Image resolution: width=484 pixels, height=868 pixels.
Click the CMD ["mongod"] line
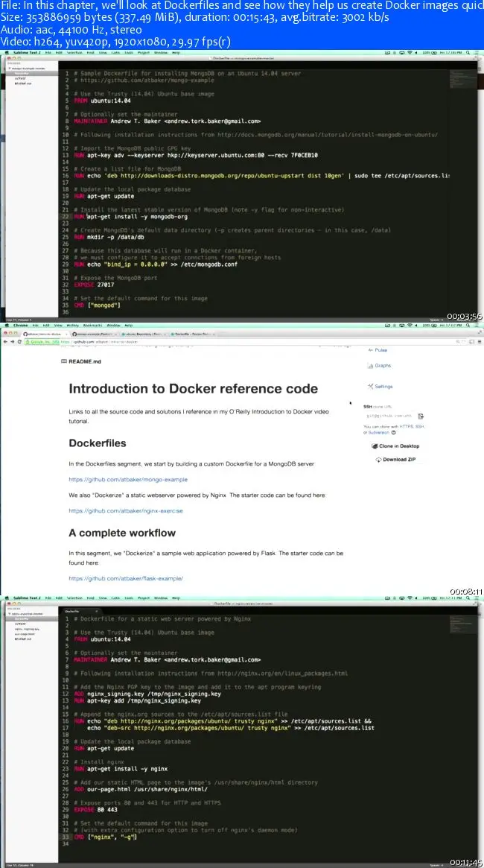pos(98,305)
